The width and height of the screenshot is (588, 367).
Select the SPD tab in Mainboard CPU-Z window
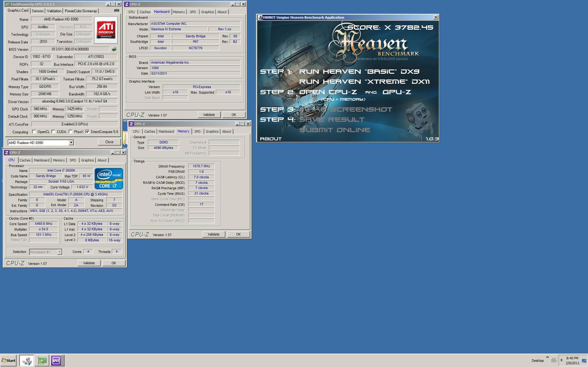[x=193, y=12]
